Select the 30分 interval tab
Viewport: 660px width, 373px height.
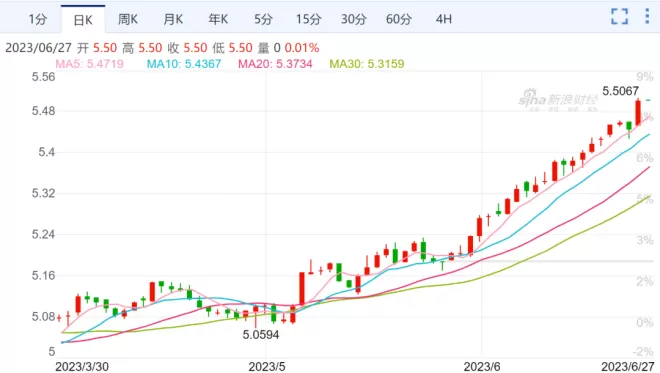[x=354, y=19]
